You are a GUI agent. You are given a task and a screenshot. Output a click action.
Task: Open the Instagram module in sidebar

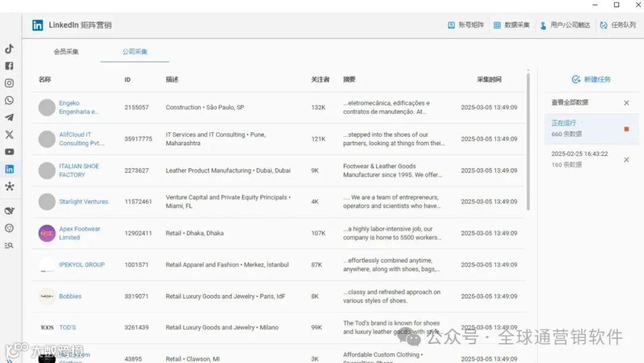tap(9, 83)
